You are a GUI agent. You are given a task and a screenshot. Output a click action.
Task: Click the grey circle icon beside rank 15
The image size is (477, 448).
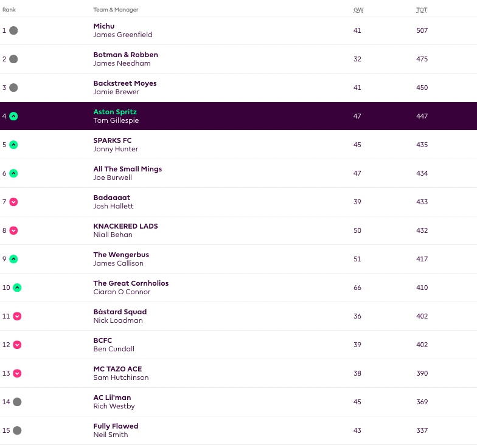[x=17, y=430]
